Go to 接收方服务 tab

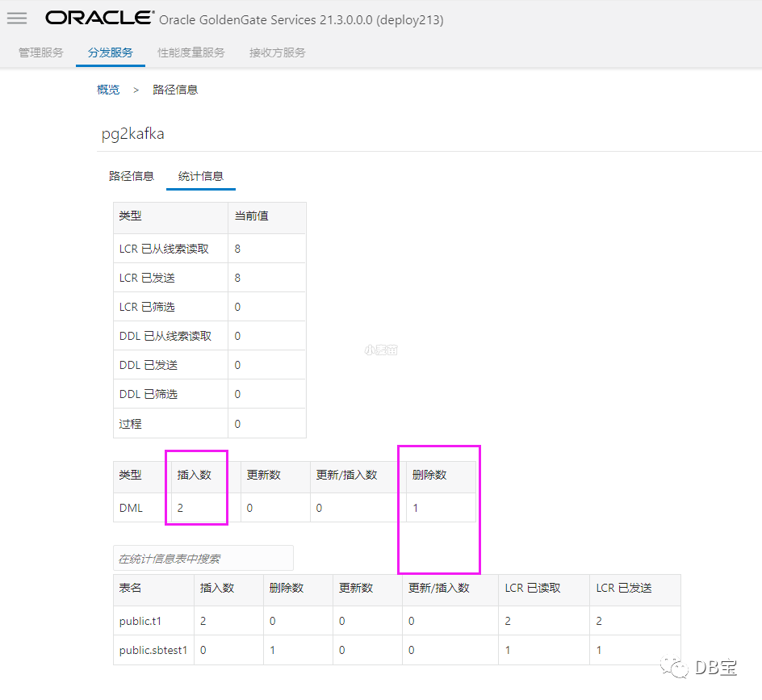point(277,52)
